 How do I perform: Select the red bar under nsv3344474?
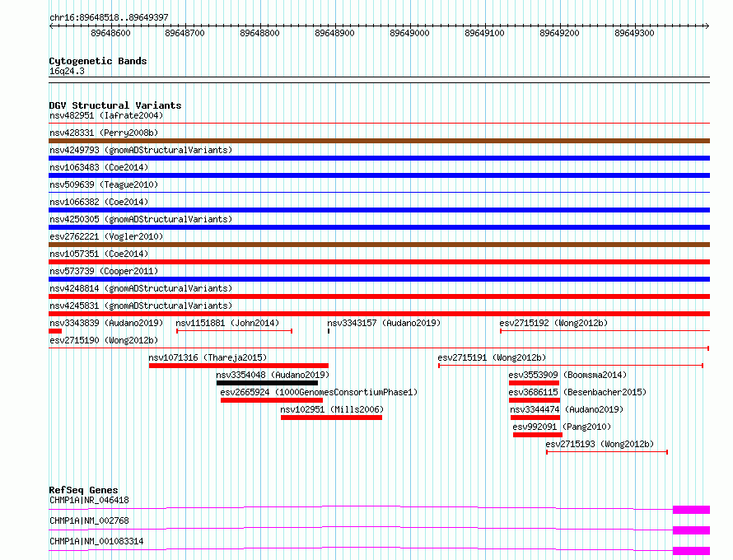(535, 418)
